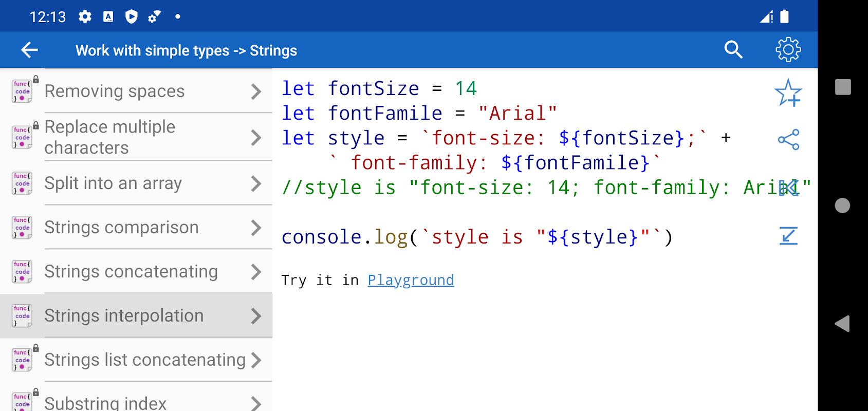868x411 pixels.
Task: Select Strings interpolation list item
Action: [x=124, y=316]
